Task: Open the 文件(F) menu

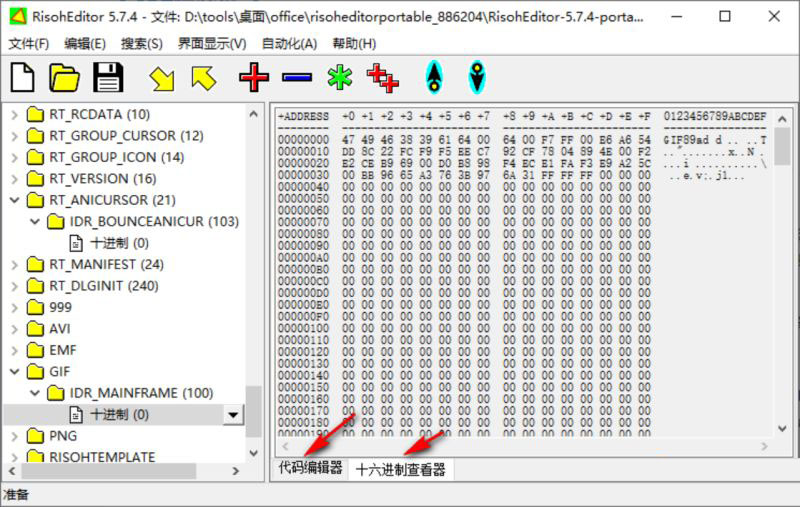Action: click(x=29, y=44)
